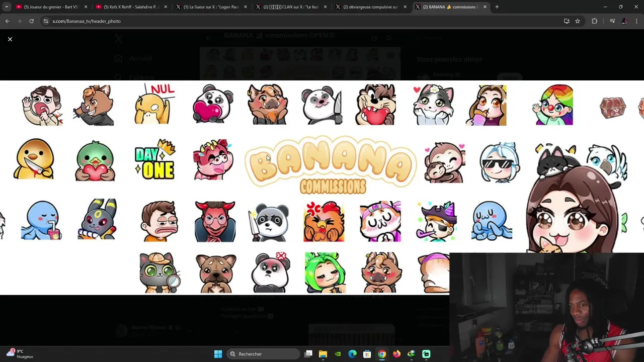
Task: Open the Chrome three-dot menu
Action: click(636, 21)
